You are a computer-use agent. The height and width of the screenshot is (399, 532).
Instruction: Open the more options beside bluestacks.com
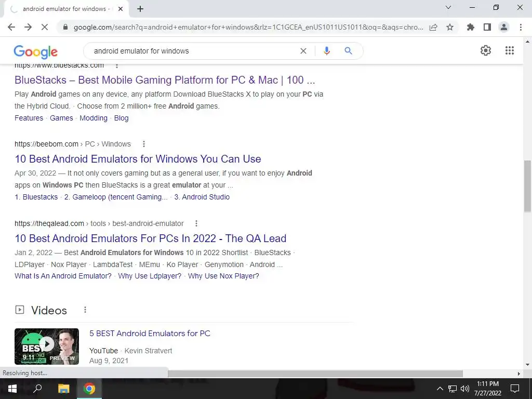coord(117,66)
